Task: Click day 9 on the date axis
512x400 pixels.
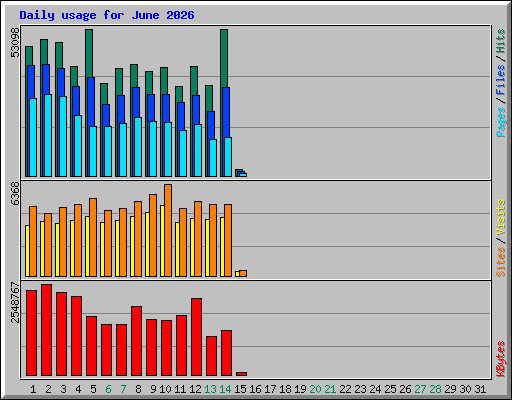Action: pyautogui.click(x=153, y=389)
